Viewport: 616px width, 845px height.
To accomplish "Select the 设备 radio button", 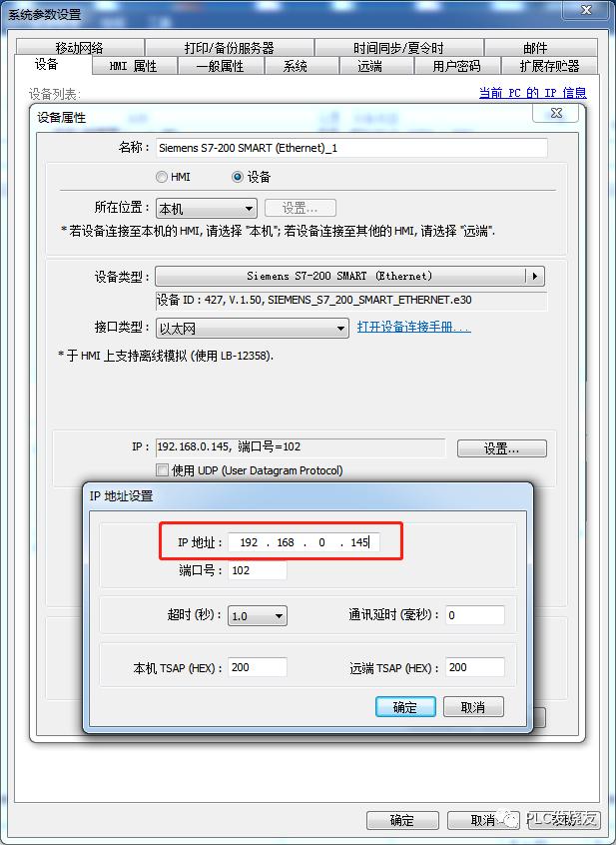I will tap(238, 177).
